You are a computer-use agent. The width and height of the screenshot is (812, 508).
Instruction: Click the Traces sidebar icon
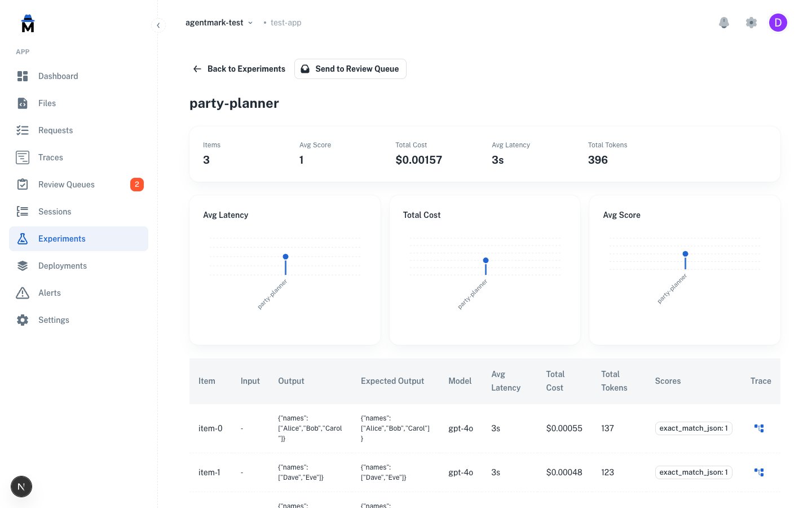(23, 157)
